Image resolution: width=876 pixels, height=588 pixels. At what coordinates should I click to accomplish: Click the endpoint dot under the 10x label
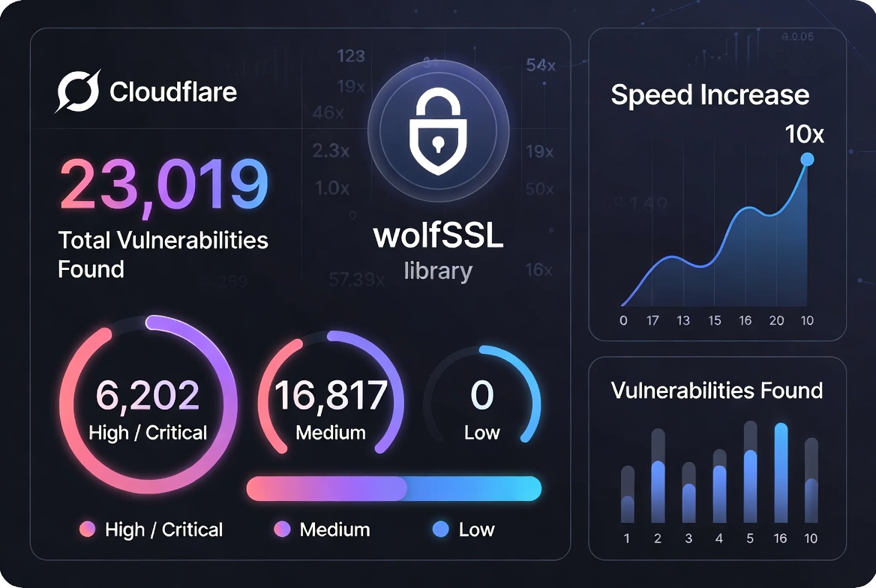pyautogui.click(x=807, y=160)
